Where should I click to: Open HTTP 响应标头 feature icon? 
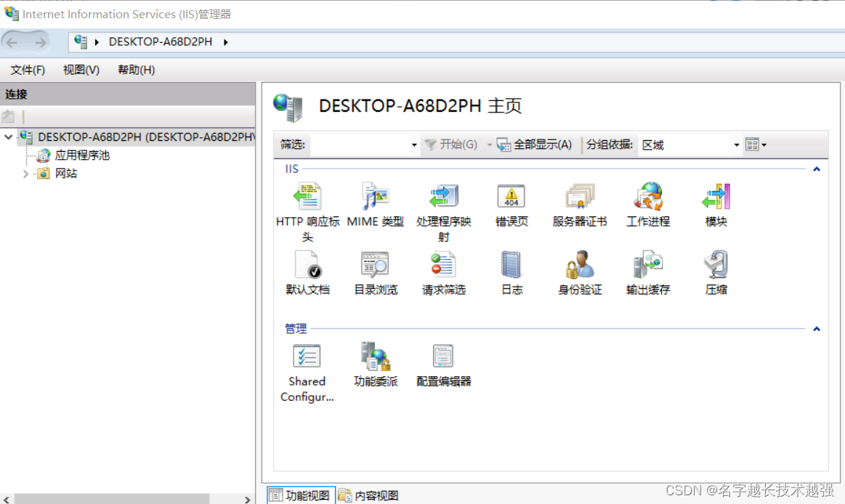[307, 197]
